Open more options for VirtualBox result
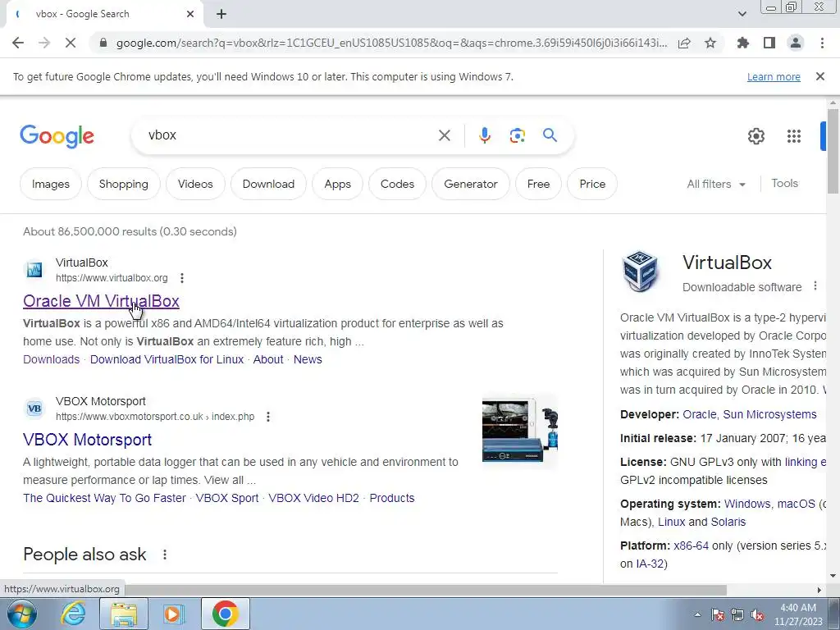Image resolution: width=840 pixels, height=630 pixels. (182, 278)
